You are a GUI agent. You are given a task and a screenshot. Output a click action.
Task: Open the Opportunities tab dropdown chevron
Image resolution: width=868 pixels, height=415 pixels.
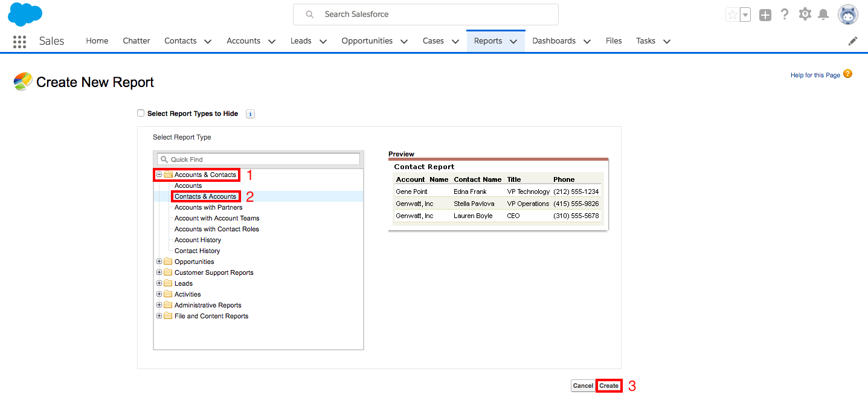[404, 42]
